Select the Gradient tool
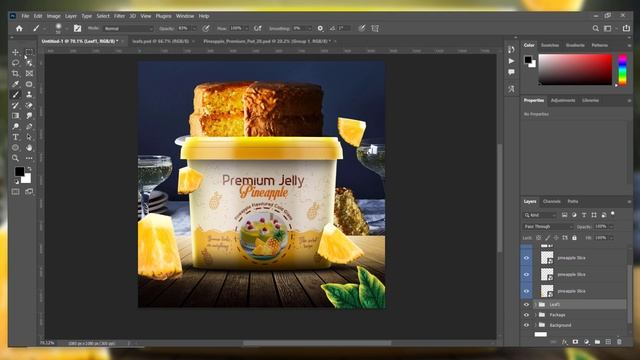This screenshot has height=360, width=640. [x=16, y=116]
